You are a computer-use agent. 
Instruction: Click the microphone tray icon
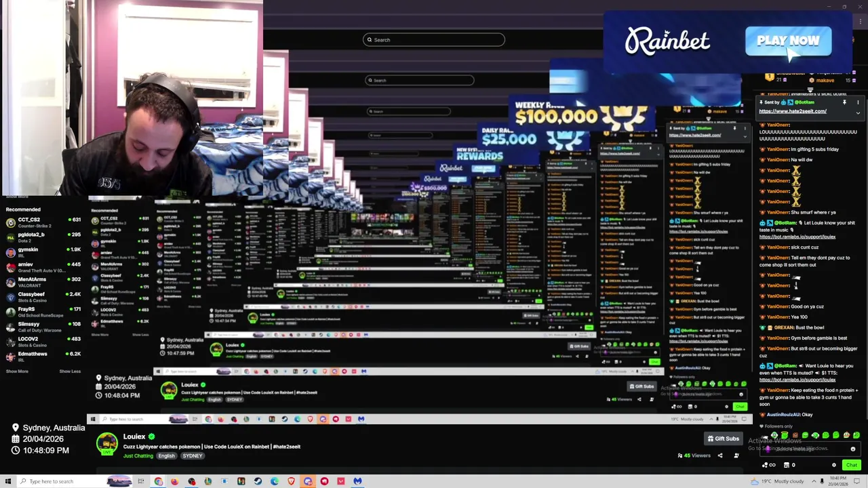[822, 481]
